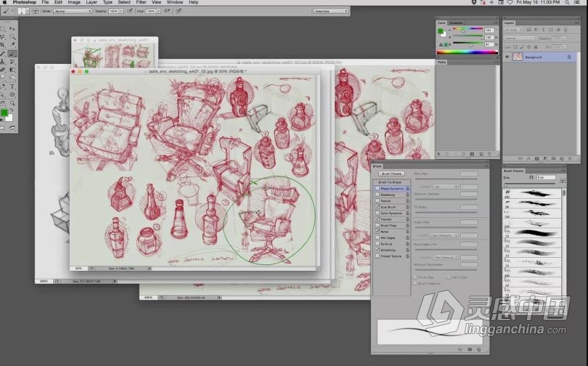Select the Pen tool
The image size is (588, 366).
3,86
